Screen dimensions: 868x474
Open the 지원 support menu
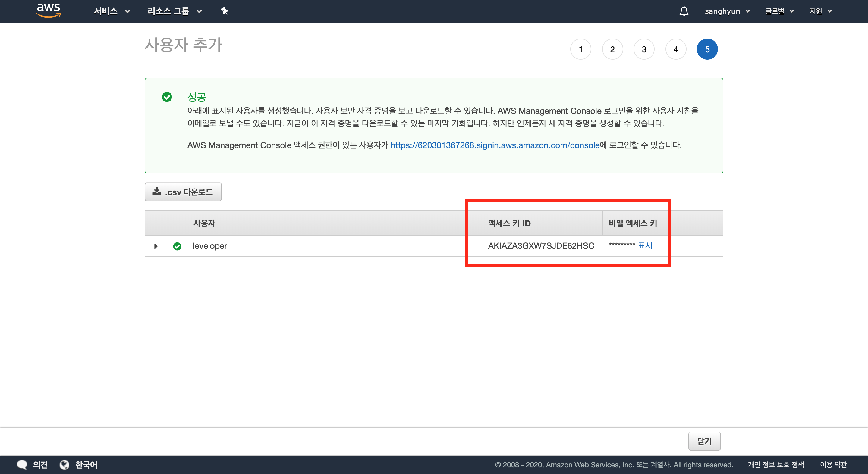pyautogui.click(x=820, y=11)
